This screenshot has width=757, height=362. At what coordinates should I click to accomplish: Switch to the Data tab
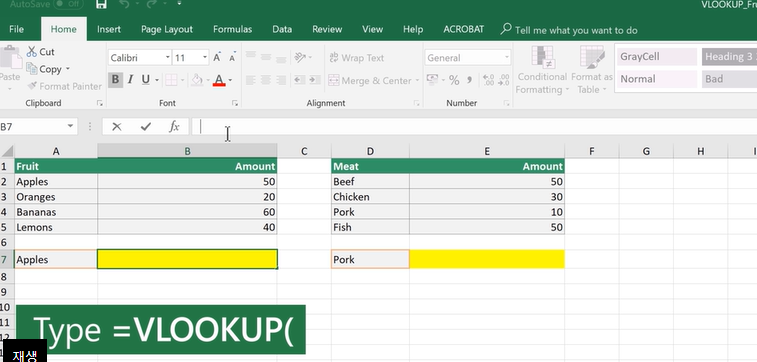pos(282,29)
